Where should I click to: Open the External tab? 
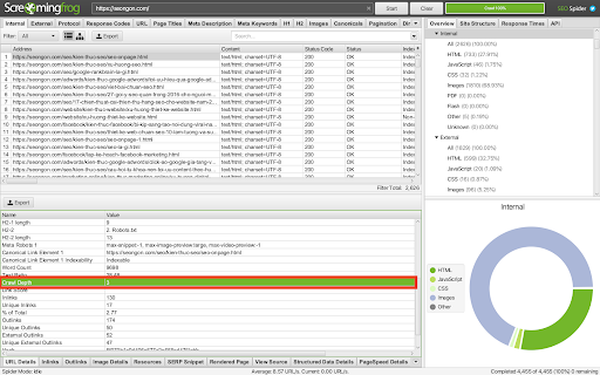pos(41,23)
